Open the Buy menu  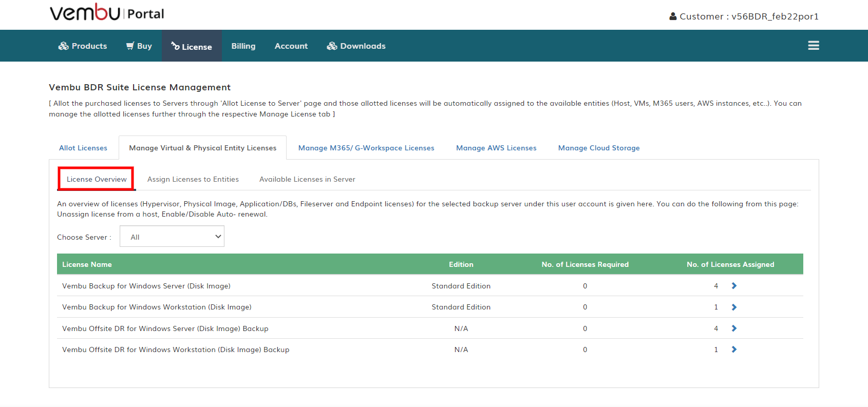(x=139, y=46)
